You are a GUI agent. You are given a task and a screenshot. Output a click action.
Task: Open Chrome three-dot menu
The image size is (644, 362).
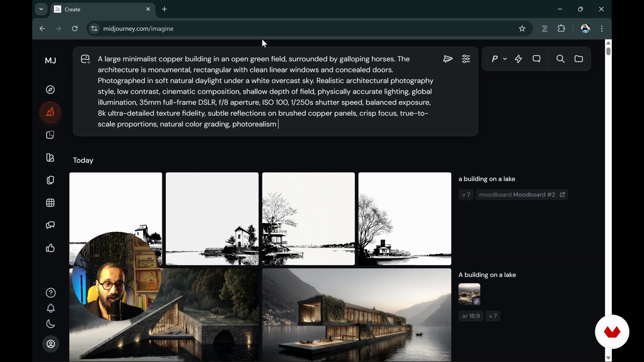tap(602, 29)
